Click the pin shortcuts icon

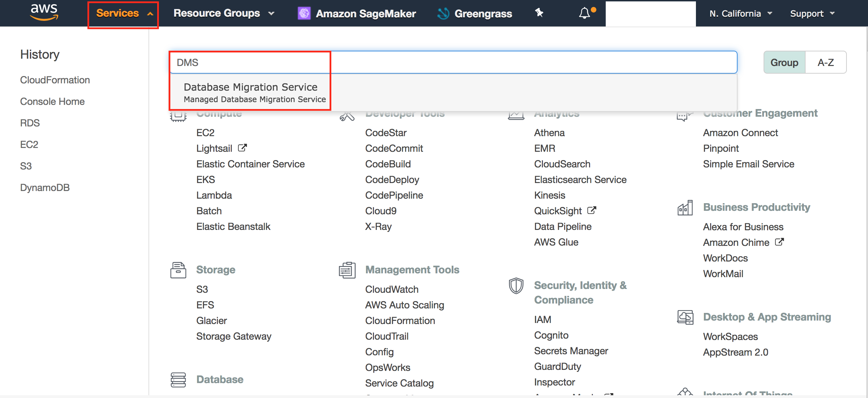(x=539, y=13)
